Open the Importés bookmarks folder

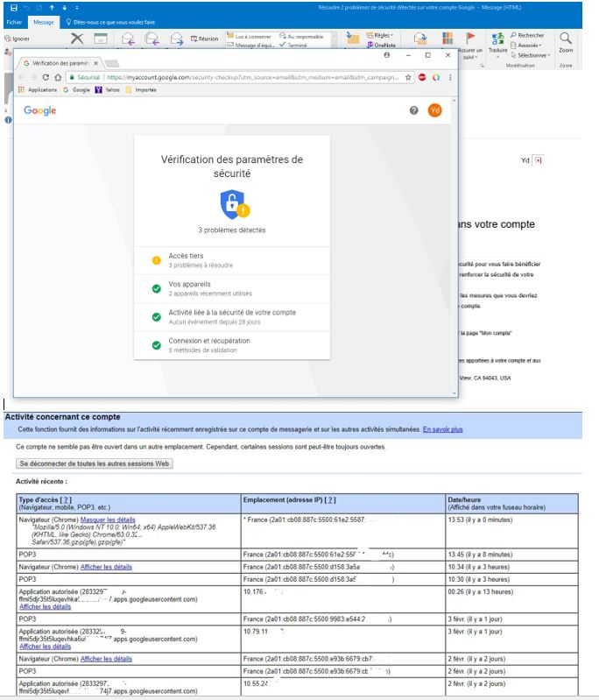(x=141, y=89)
